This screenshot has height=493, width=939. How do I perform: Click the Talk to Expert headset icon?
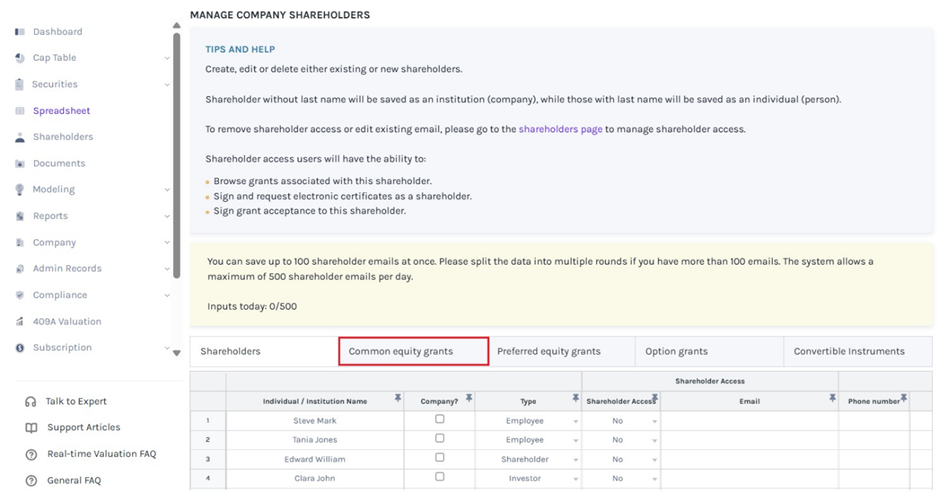click(x=31, y=401)
